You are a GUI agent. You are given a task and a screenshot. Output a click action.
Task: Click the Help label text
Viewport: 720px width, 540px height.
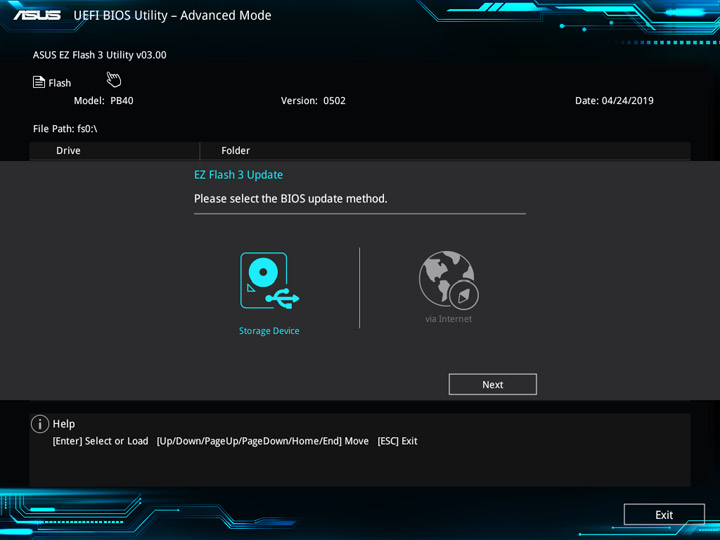pyautogui.click(x=64, y=424)
